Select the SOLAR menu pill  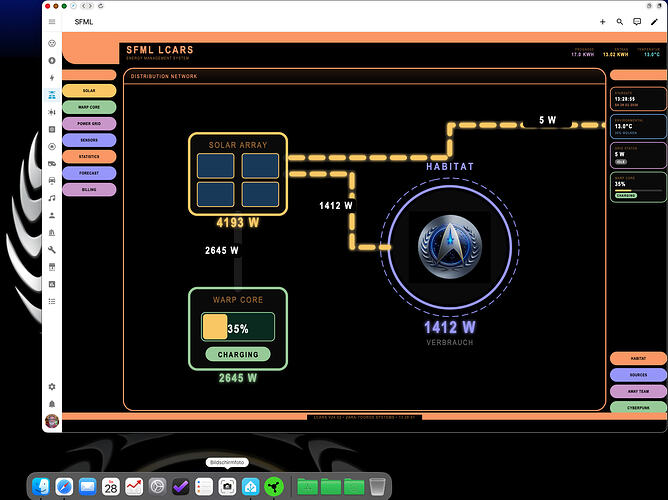tap(89, 91)
